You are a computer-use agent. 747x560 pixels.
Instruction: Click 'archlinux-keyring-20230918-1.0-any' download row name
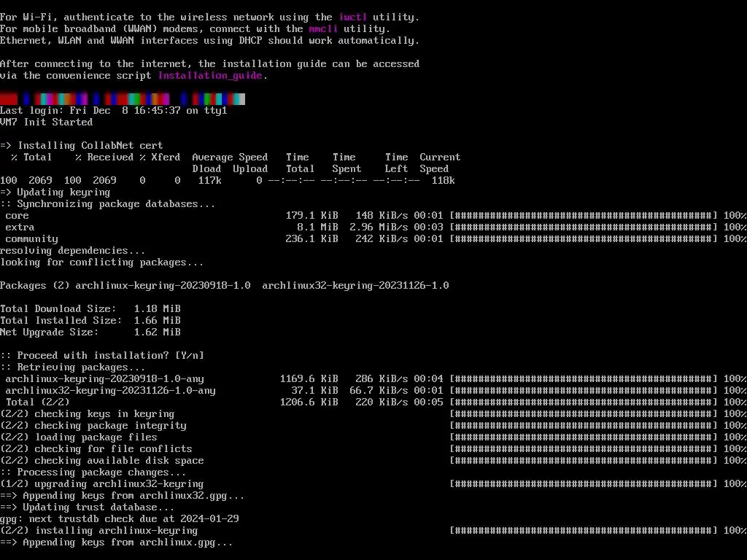[104, 379]
